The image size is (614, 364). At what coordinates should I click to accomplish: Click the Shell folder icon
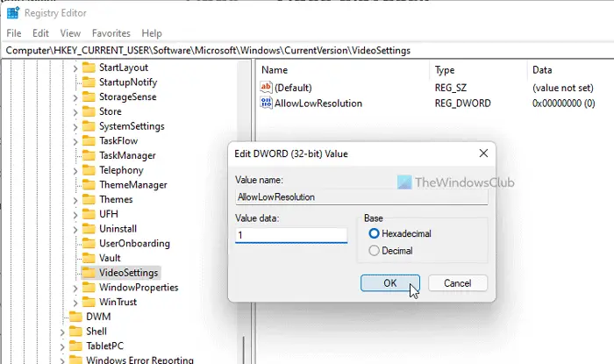pyautogui.click(x=75, y=332)
